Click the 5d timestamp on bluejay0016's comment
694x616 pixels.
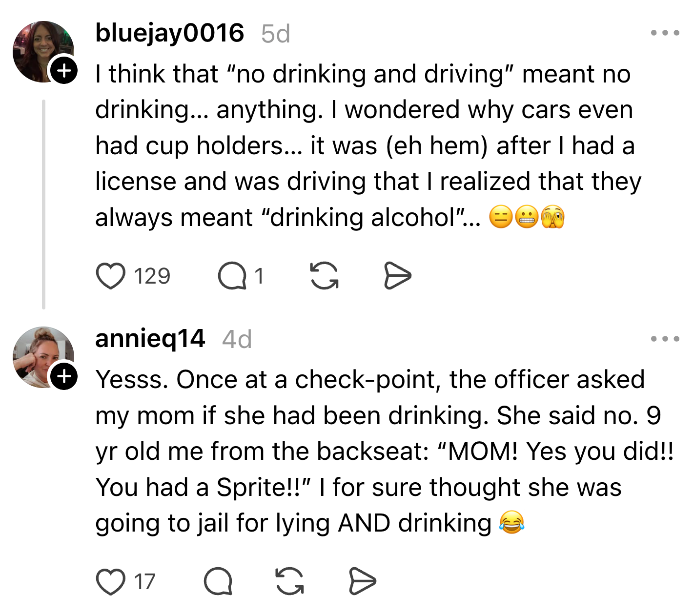(x=275, y=34)
